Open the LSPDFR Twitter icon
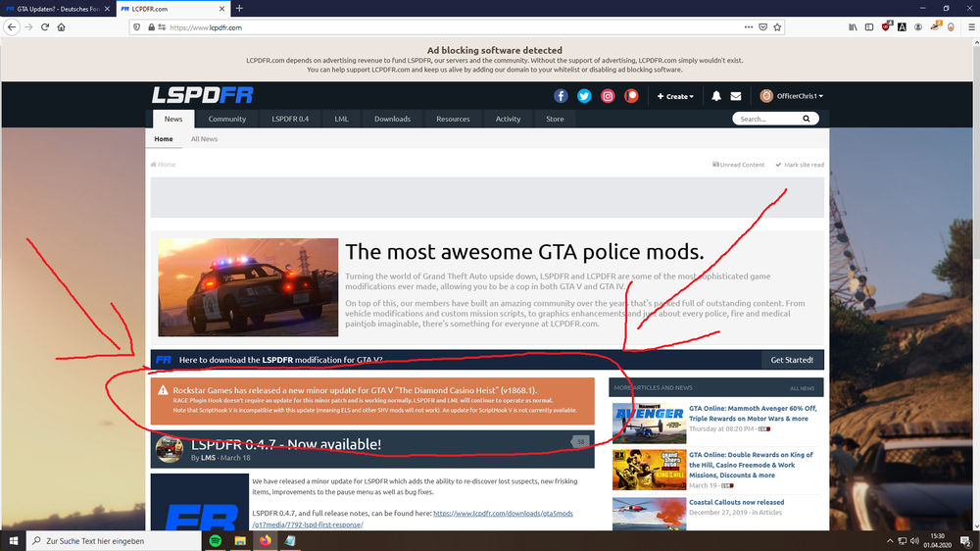The image size is (980, 551). (x=584, y=96)
